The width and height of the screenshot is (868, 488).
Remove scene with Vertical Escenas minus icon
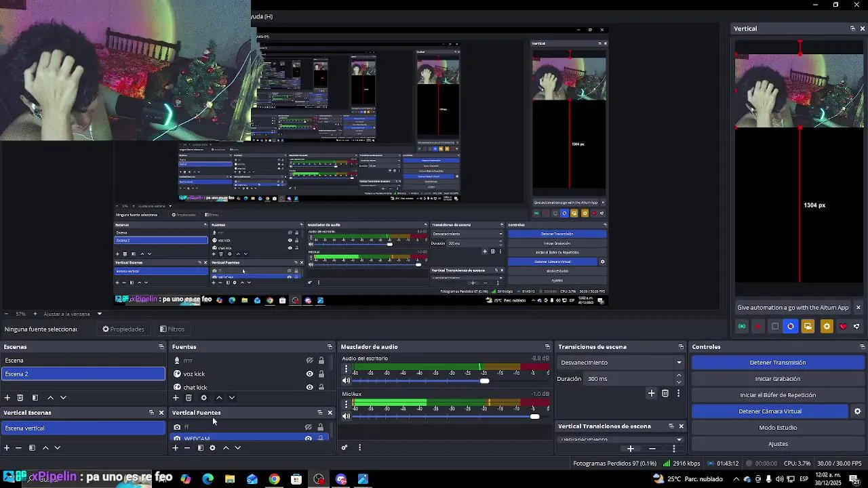(19, 448)
